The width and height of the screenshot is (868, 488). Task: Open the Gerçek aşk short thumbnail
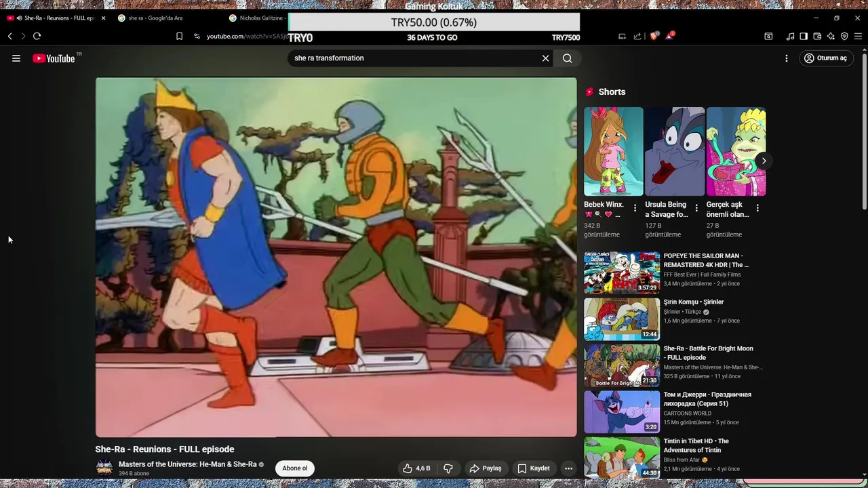(x=736, y=152)
